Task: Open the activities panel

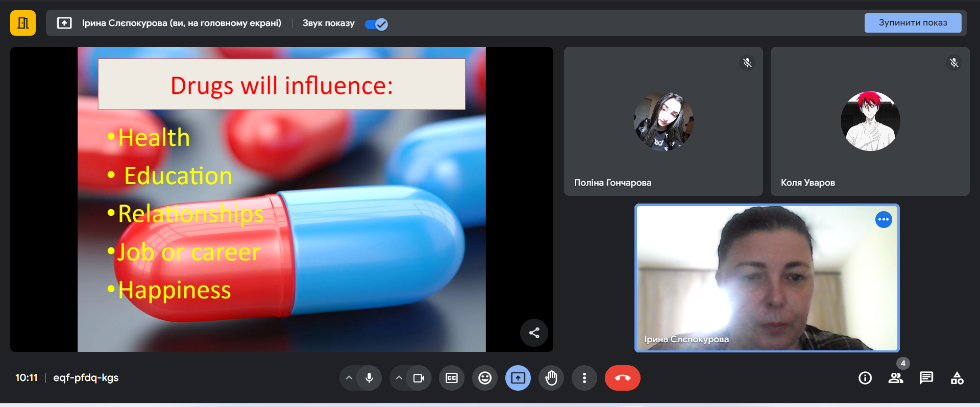Action: 957,378
